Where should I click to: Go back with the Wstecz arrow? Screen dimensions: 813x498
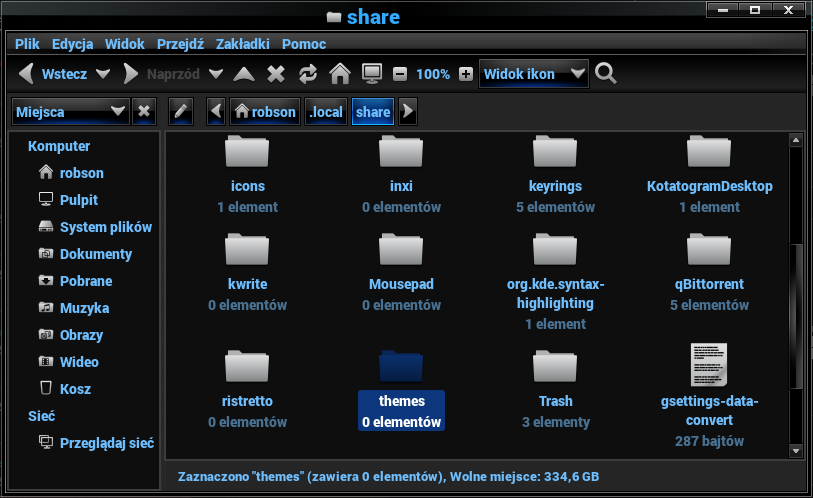(26, 74)
